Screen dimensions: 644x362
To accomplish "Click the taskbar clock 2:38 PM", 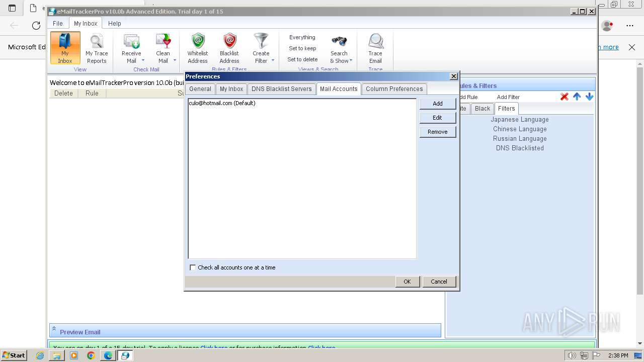I will [618, 355].
